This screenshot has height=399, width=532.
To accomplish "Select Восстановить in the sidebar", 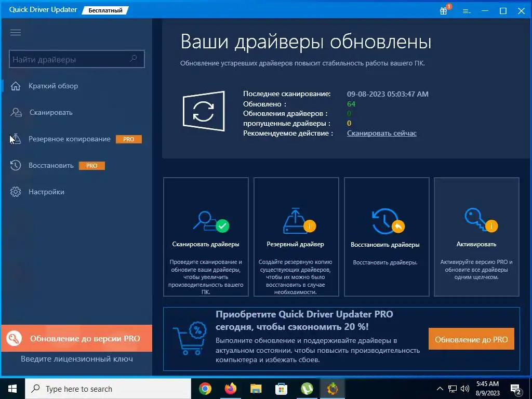I will pyautogui.click(x=51, y=165).
